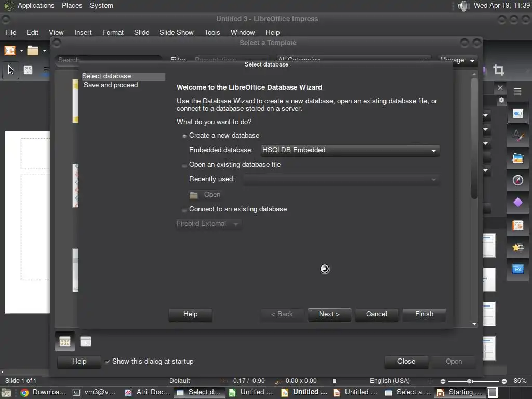Click the Default master slide status text

click(179, 381)
